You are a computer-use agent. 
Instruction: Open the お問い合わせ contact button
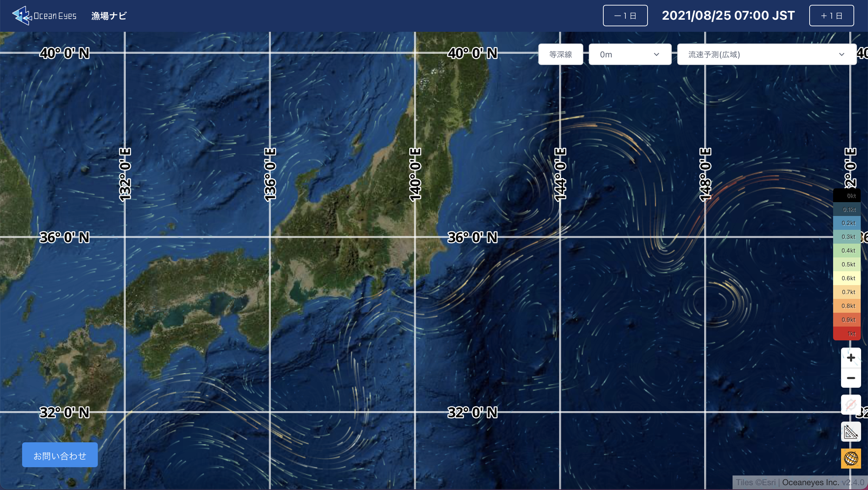(60, 455)
